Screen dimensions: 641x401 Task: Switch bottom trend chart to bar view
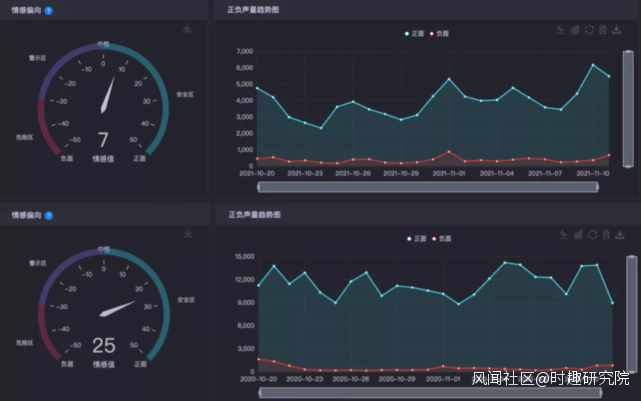[x=578, y=235]
